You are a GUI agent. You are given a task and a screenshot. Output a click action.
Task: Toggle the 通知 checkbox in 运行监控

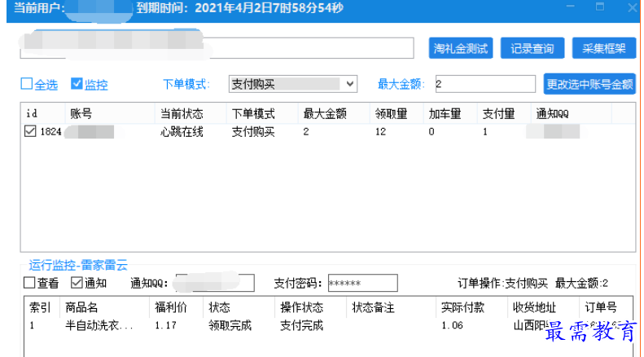tap(77, 283)
